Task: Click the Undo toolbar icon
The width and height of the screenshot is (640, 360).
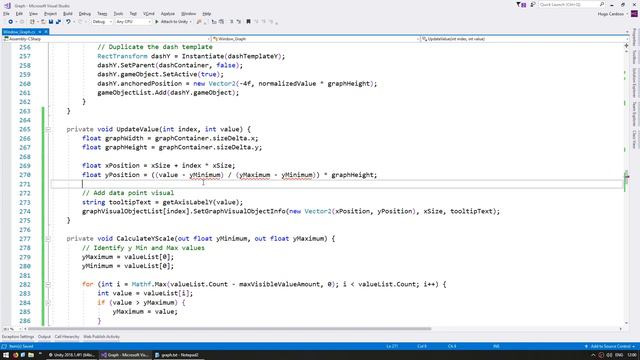Action: coord(68,22)
